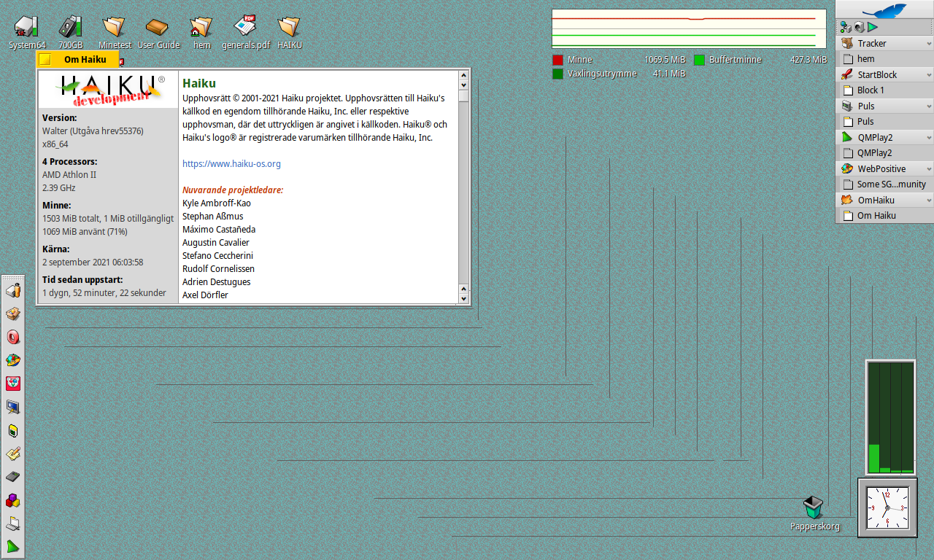Open the System64 disk volume

(26, 27)
